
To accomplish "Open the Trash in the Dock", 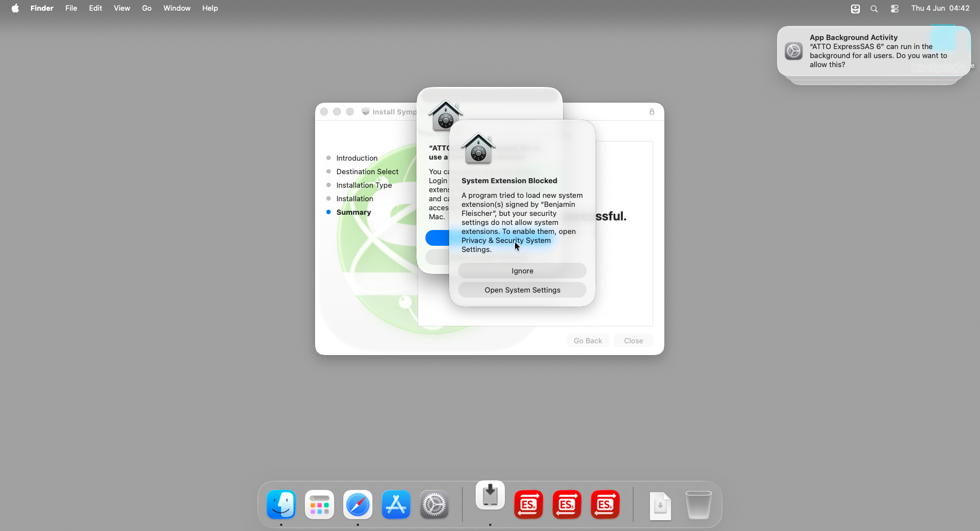I will coord(699,505).
